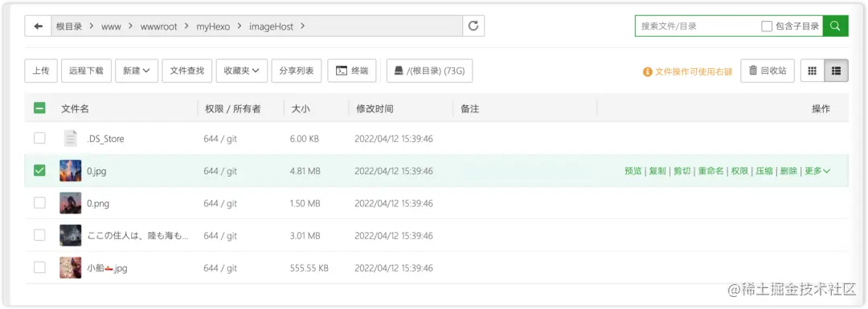Click the 0.png image thumbnail
Image resolution: width=868 pixels, height=309 pixels.
click(x=70, y=203)
